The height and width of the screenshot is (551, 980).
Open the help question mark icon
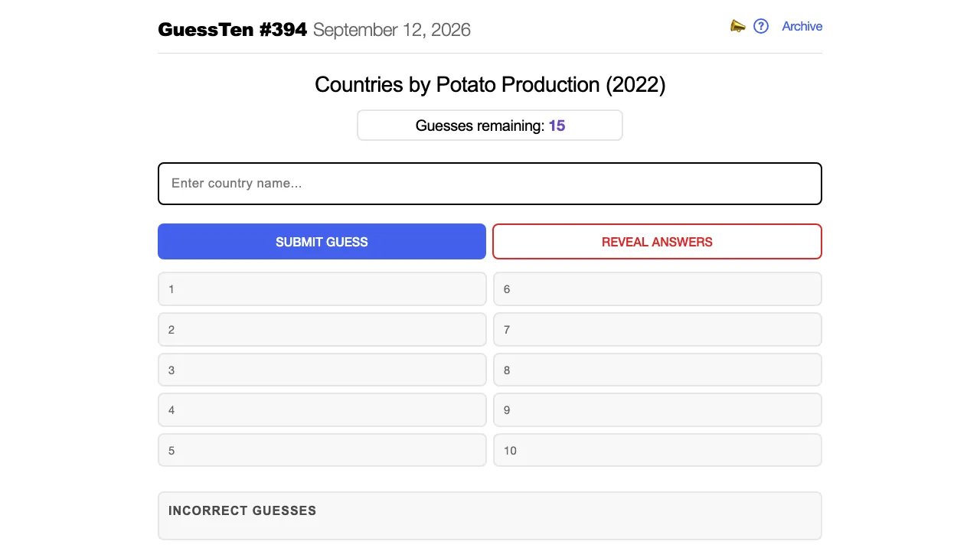[761, 26]
